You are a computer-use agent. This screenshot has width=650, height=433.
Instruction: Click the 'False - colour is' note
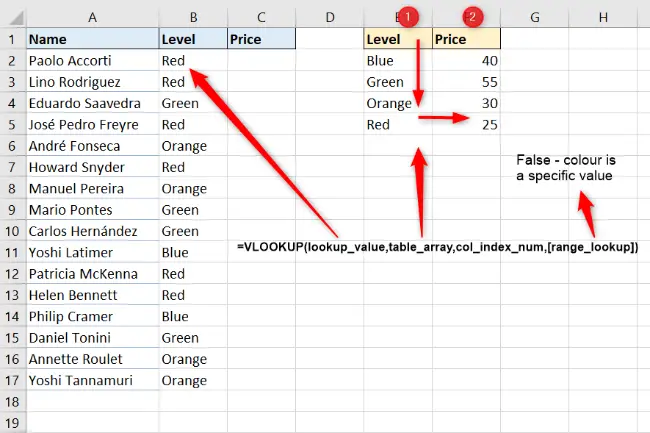[x=566, y=160]
